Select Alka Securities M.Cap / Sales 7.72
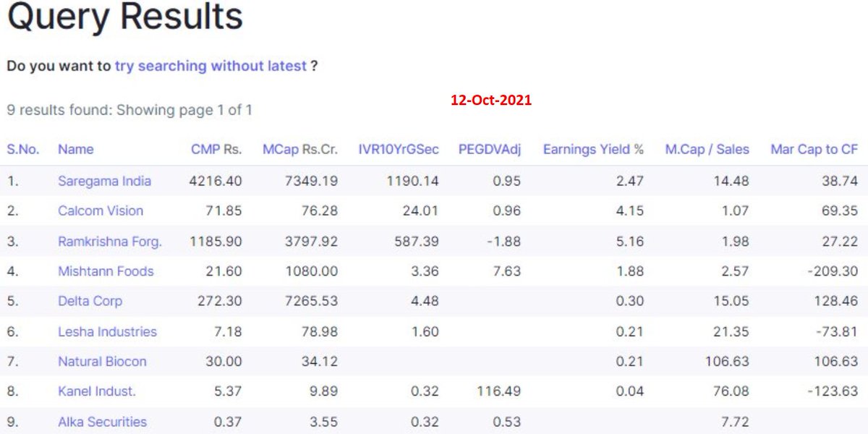Viewport: 868px width, 434px height. point(735,422)
